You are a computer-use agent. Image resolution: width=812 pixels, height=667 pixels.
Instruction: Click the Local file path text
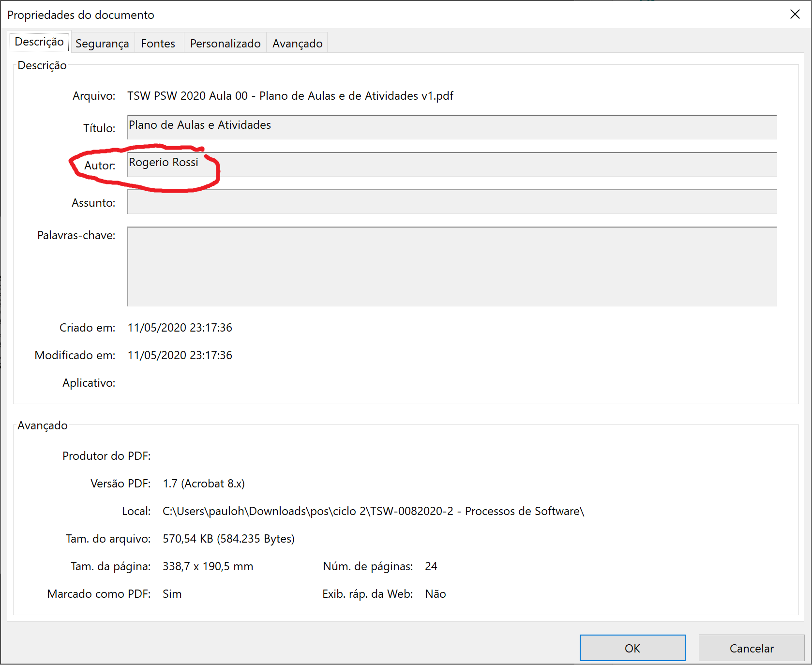tap(374, 511)
